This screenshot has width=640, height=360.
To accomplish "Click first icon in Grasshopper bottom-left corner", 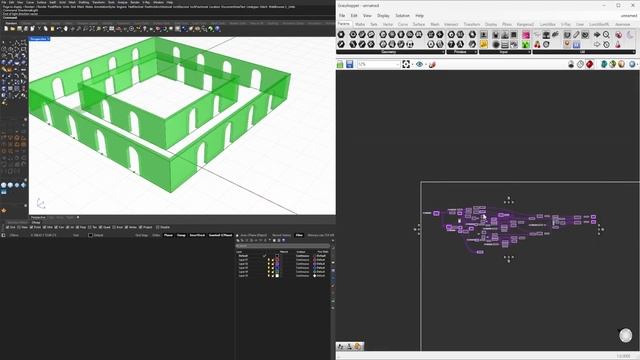I will 340,347.
